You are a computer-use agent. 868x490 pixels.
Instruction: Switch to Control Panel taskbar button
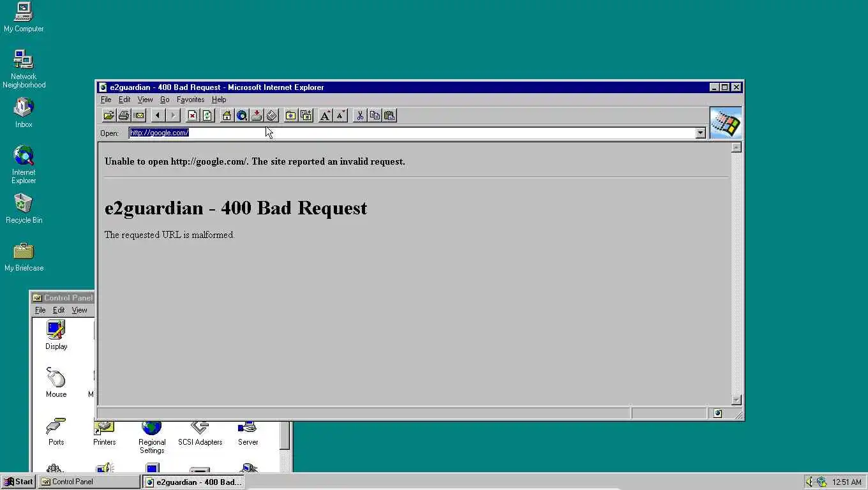(x=89, y=482)
